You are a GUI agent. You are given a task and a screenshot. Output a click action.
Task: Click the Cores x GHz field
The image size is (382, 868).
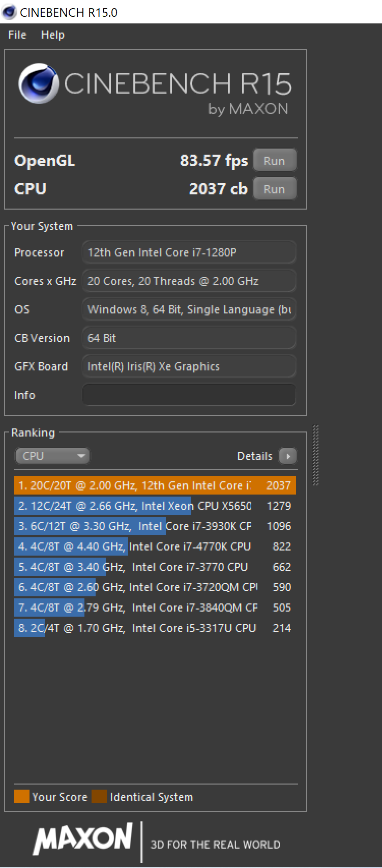(189, 281)
